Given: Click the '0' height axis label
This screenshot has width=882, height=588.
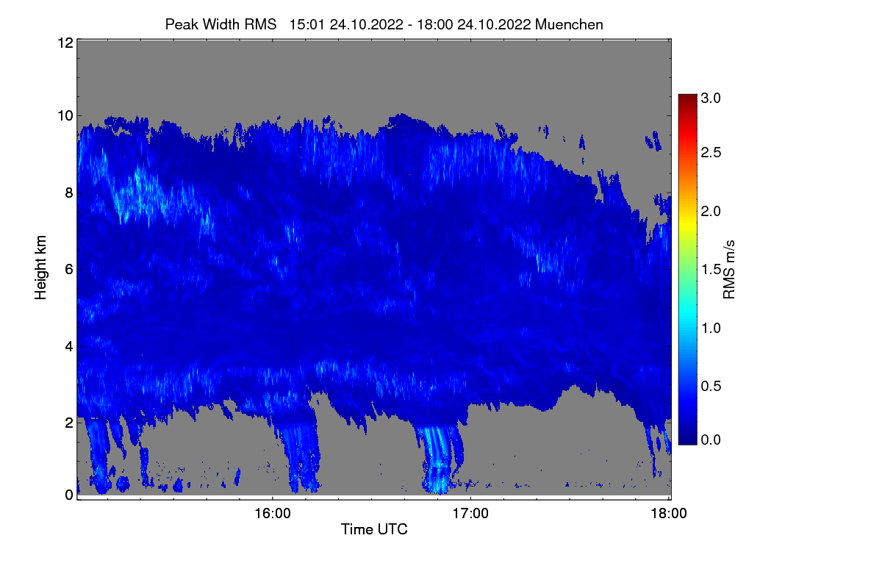Looking at the screenshot, I should (68, 495).
